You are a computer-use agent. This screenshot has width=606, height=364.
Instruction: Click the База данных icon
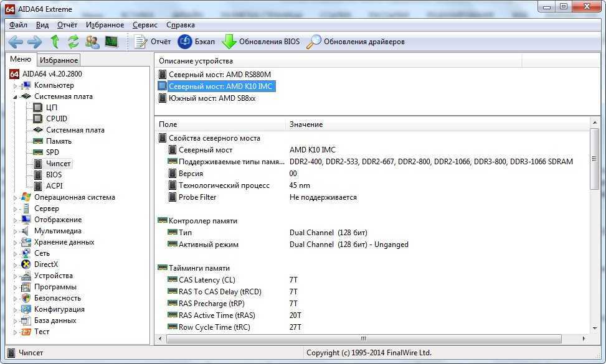(26, 320)
